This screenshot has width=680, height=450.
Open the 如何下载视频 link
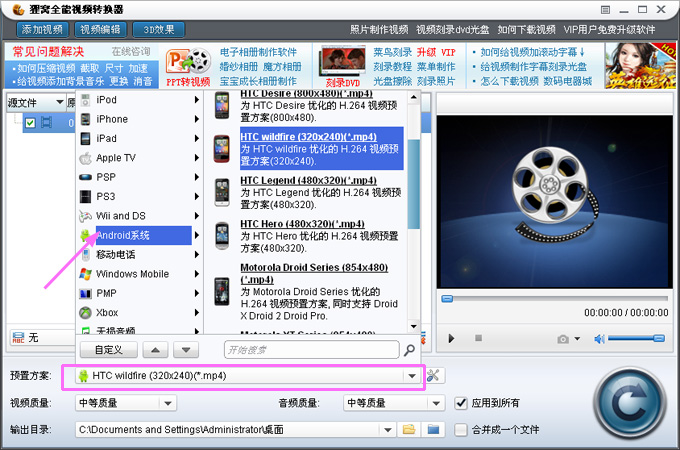click(x=526, y=29)
